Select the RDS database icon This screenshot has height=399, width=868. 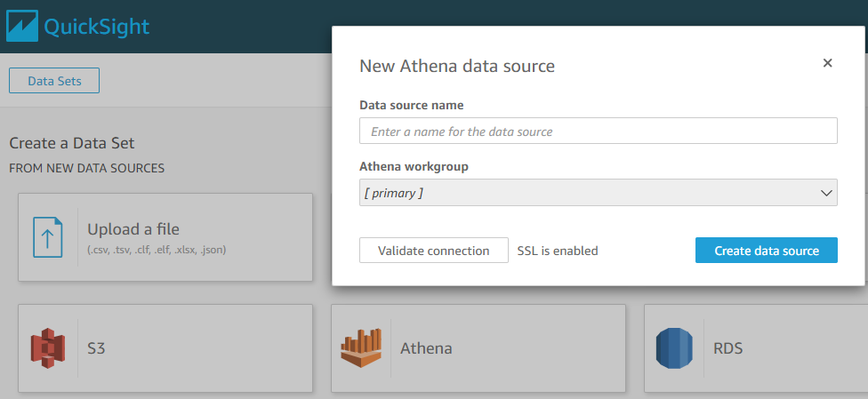(x=674, y=348)
